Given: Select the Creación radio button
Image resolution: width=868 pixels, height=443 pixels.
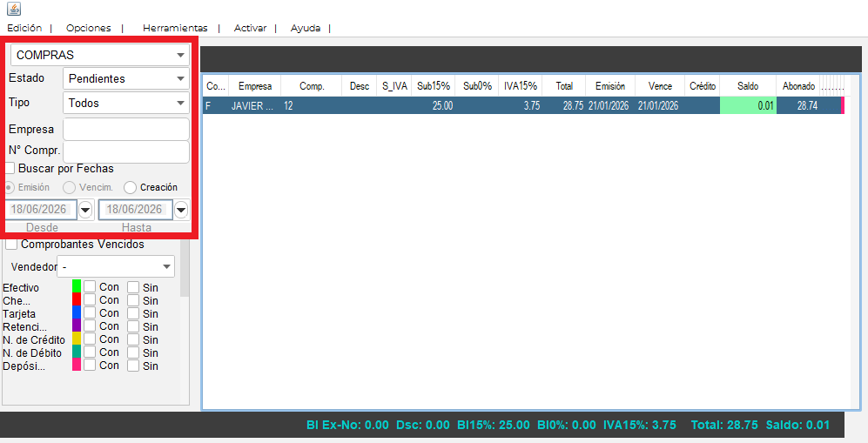Looking at the screenshot, I should 130,187.
